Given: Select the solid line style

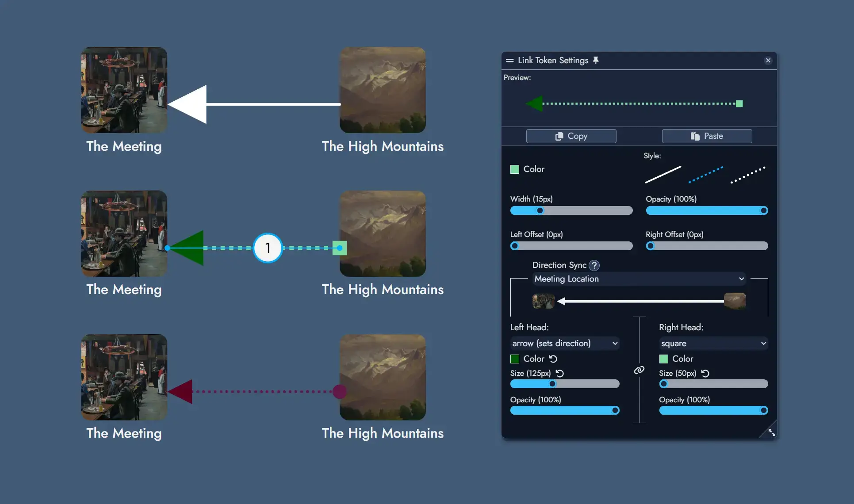Looking at the screenshot, I should (663, 174).
